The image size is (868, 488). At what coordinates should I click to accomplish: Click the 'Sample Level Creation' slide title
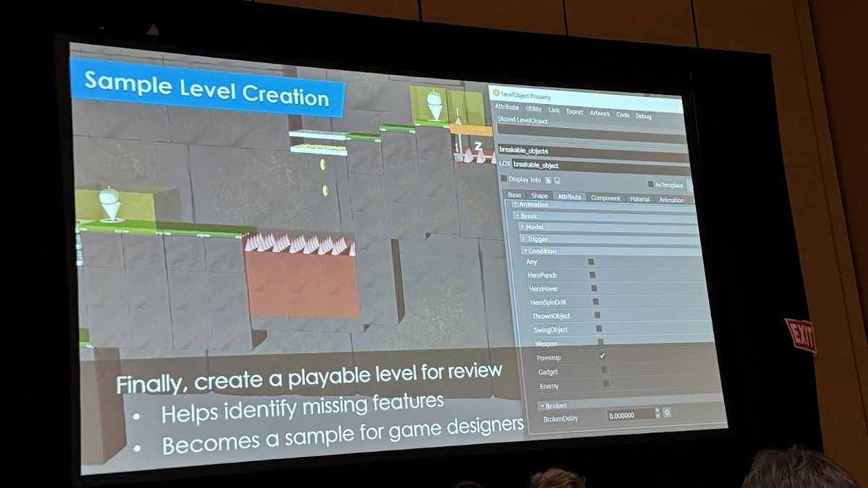(206, 88)
